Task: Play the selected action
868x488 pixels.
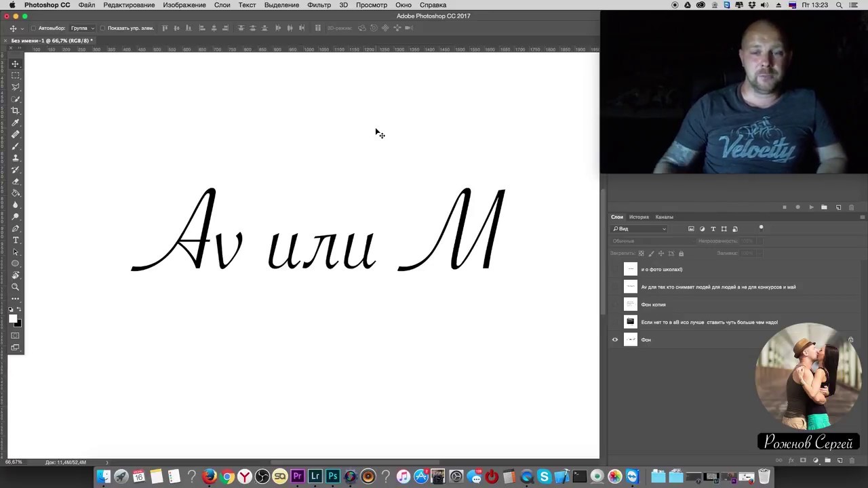Action: (811, 207)
